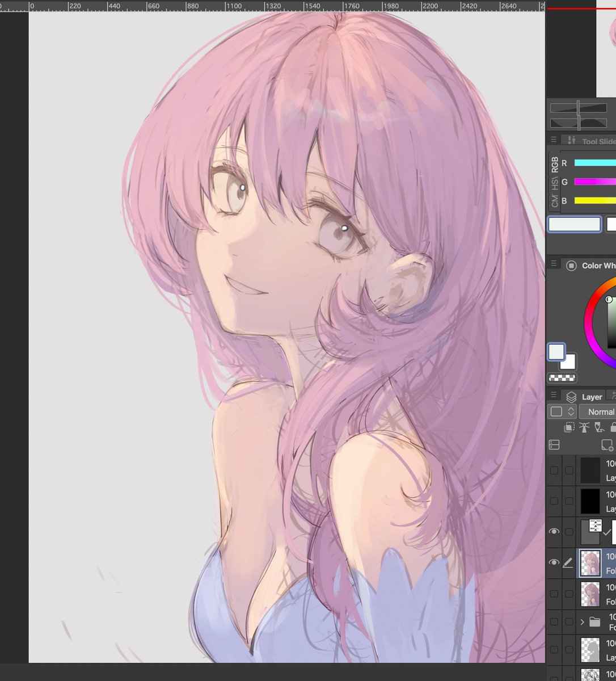Click the Navigator zoom slider

(x=578, y=107)
